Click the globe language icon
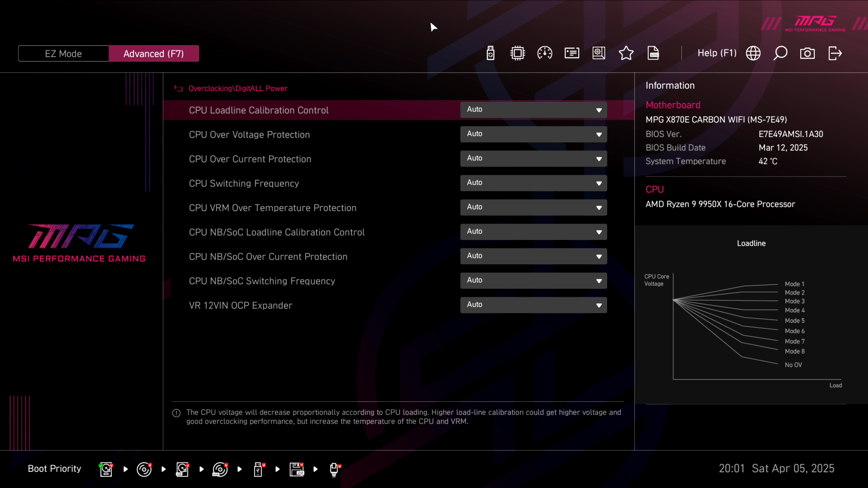 tap(753, 53)
